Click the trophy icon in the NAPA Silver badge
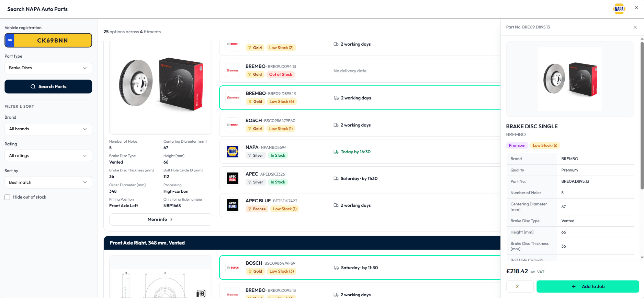This screenshot has width=644, height=298. [250, 155]
